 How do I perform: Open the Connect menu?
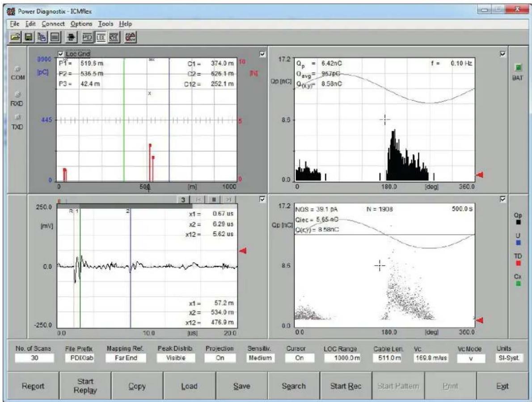[53, 24]
